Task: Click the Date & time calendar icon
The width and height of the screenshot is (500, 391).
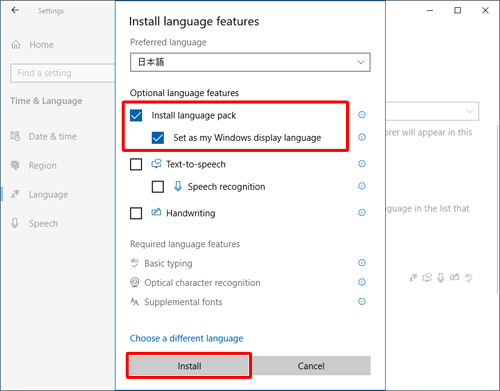Action: point(15,136)
